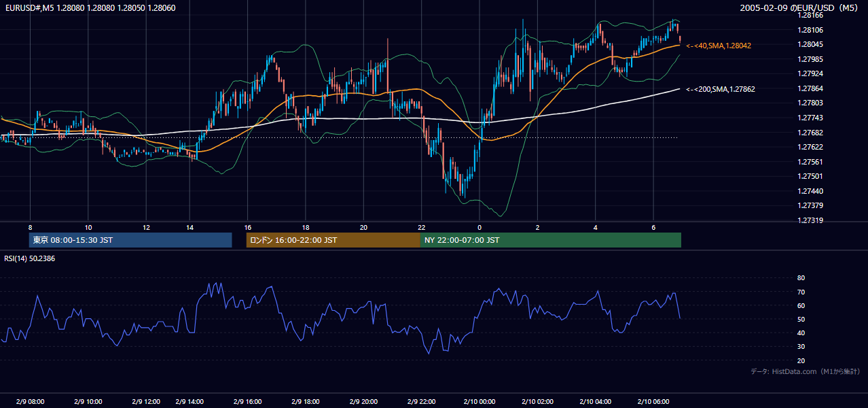Select the 200 SMA 1.27862 label
The width and height of the screenshot is (868, 408).
pyautogui.click(x=721, y=89)
